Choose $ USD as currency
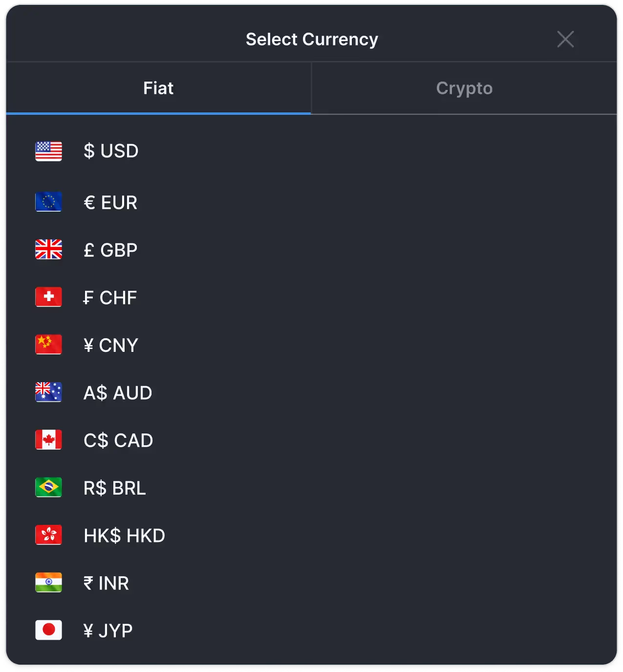This screenshot has height=672, width=623. (111, 151)
